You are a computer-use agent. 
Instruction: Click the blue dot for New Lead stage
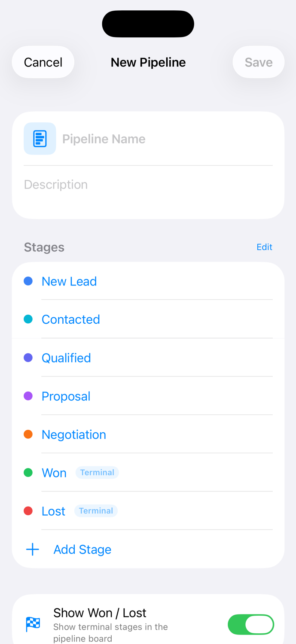(28, 280)
